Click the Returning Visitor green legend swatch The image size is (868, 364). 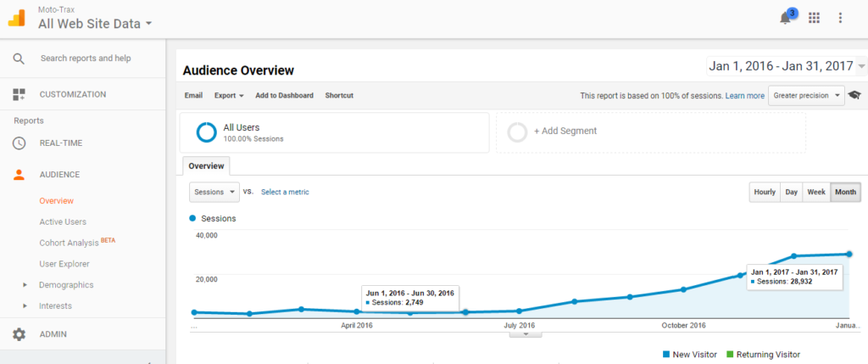tap(730, 354)
